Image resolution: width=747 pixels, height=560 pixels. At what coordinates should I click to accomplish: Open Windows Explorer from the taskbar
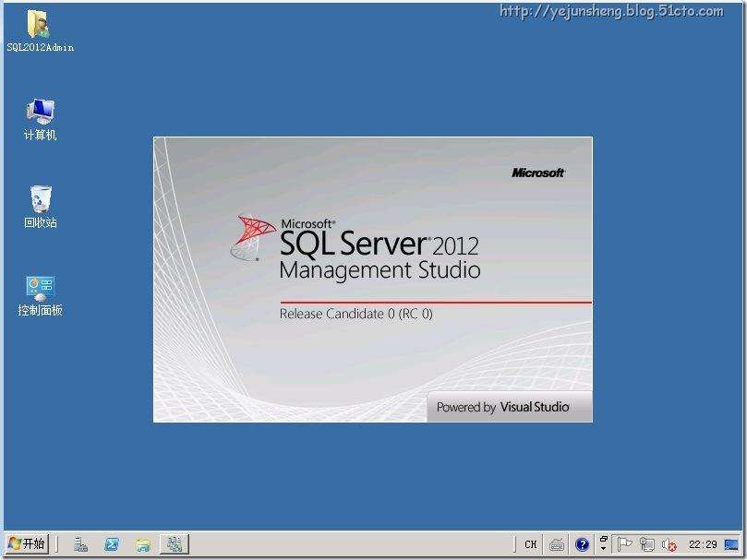click(142, 544)
